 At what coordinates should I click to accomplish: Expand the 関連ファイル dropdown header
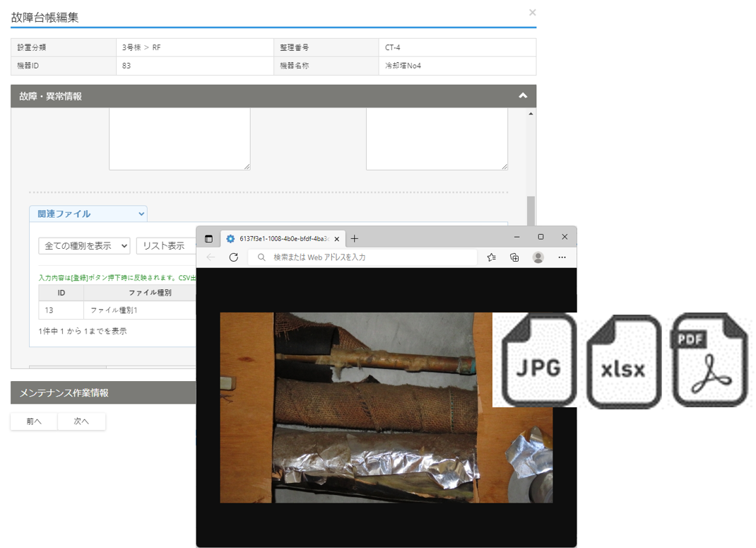click(88, 214)
